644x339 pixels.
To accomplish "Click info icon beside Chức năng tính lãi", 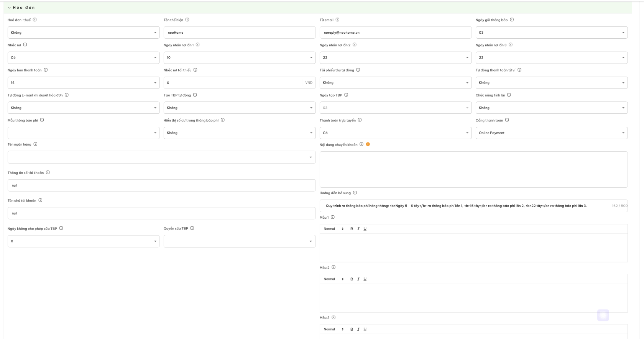I will (509, 95).
